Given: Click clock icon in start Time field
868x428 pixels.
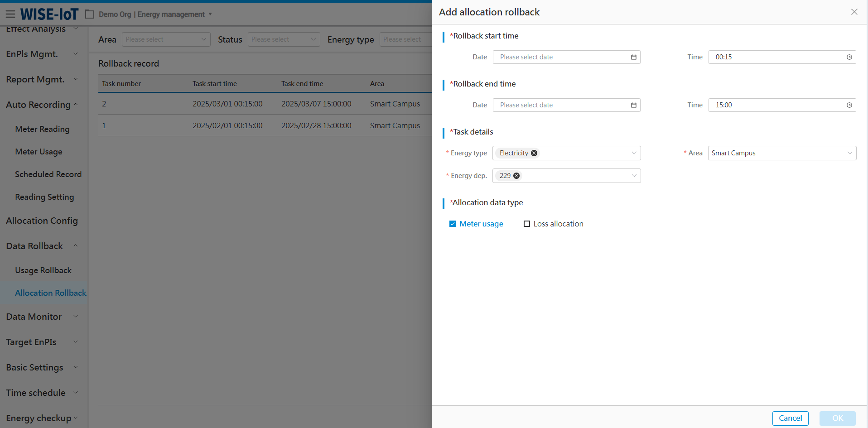Looking at the screenshot, I should 849,57.
